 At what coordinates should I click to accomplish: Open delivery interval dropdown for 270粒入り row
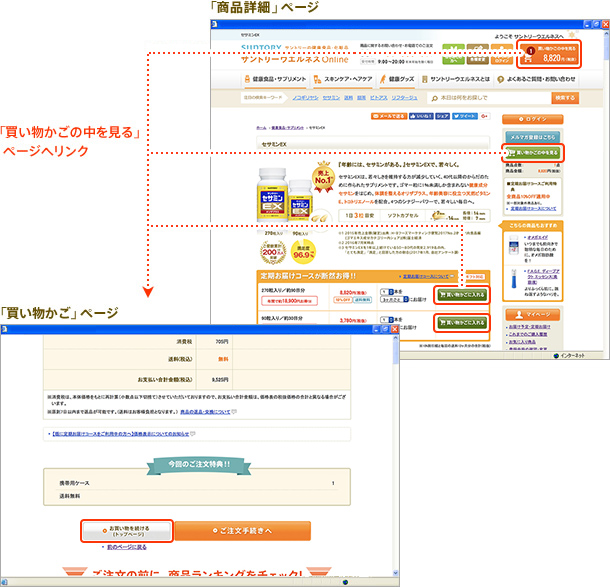point(394,299)
